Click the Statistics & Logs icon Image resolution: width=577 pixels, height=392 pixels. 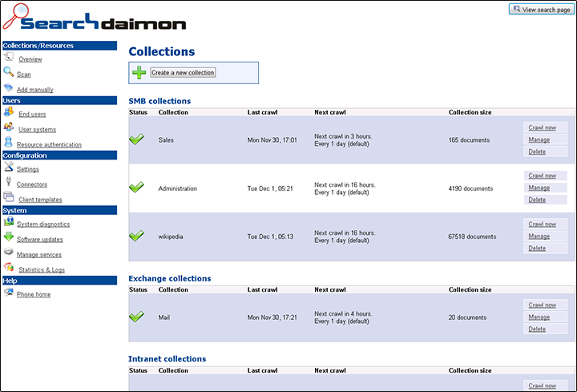tap(9, 267)
